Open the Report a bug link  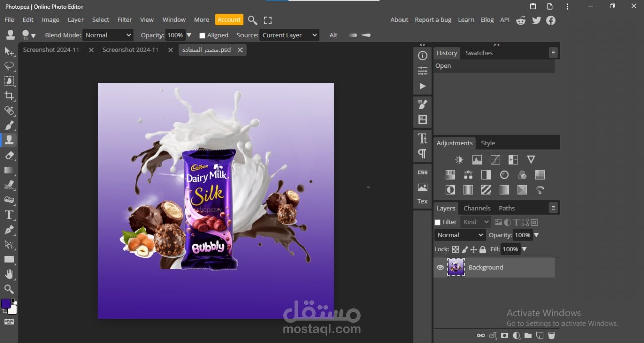tap(433, 20)
